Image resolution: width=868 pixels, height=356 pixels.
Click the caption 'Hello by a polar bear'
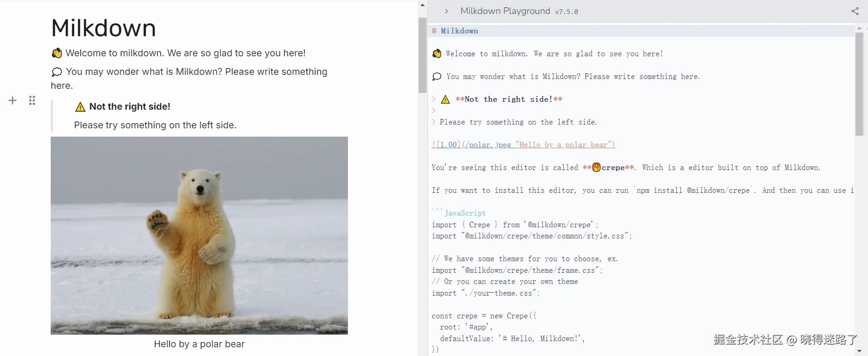(199, 344)
